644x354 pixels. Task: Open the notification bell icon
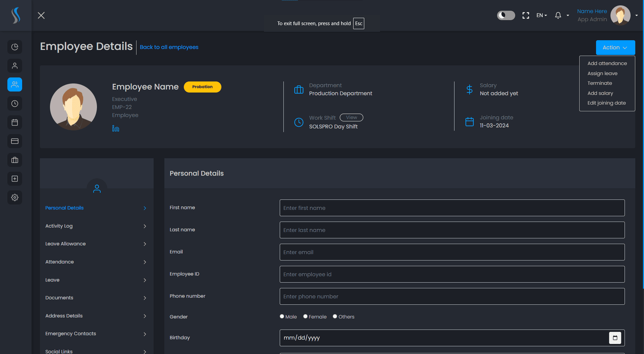click(558, 15)
